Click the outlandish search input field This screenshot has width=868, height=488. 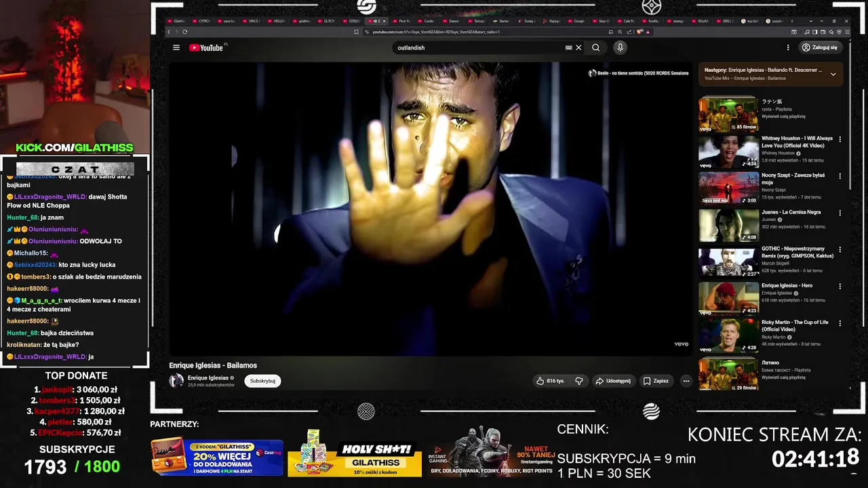pyautogui.click(x=478, y=47)
